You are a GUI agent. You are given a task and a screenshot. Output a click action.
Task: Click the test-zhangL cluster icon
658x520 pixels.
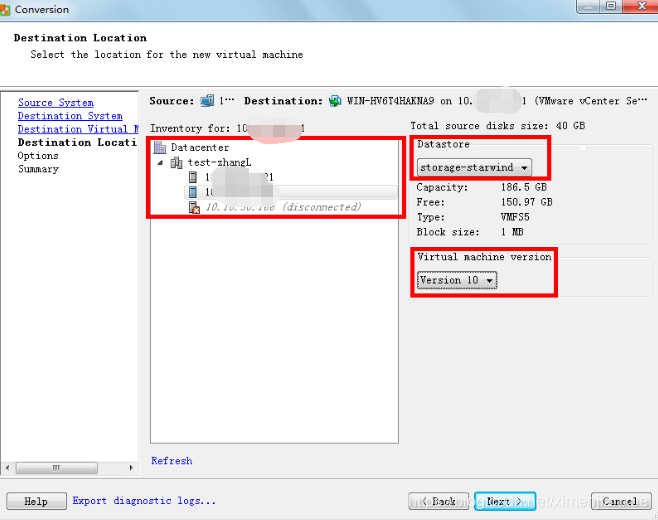[x=176, y=162]
